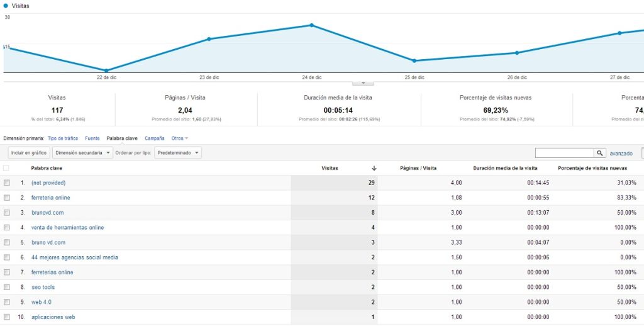Image resolution: width=644 pixels, height=326 pixels.
Task: Open the ferreterias online keyword link
Action: [x=52, y=272]
